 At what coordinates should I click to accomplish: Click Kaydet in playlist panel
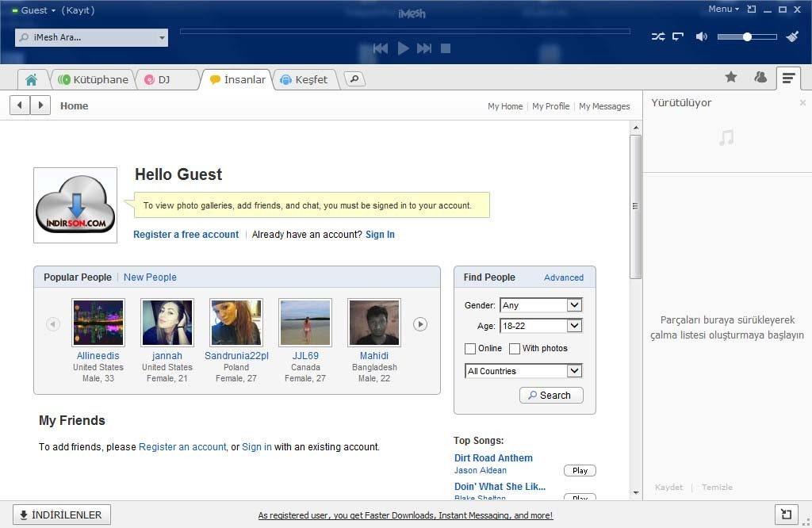point(668,487)
